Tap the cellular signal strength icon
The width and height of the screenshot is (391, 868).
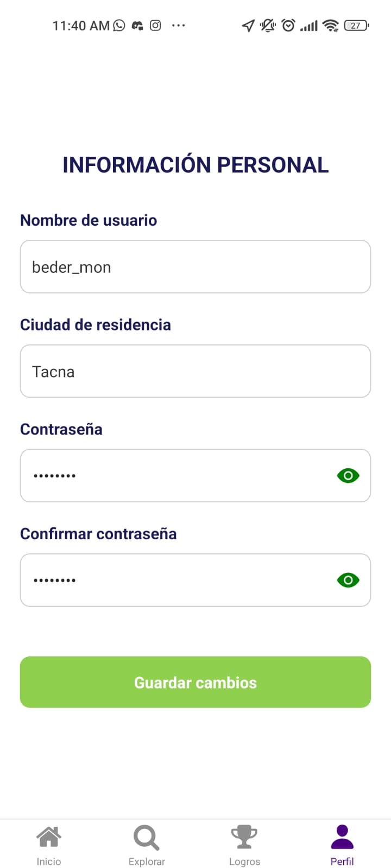pyautogui.click(x=308, y=25)
